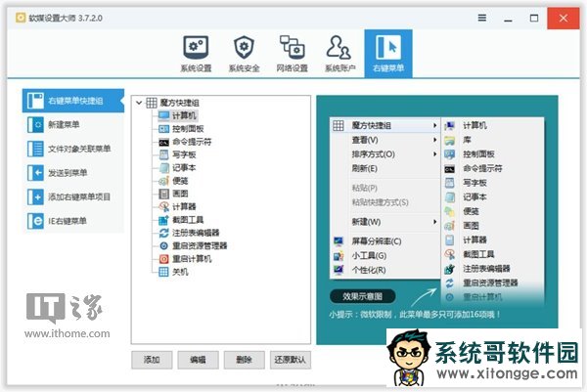Click the 还原默认 button
This screenshot has width=587, height=392.
(x=292, y=360)
